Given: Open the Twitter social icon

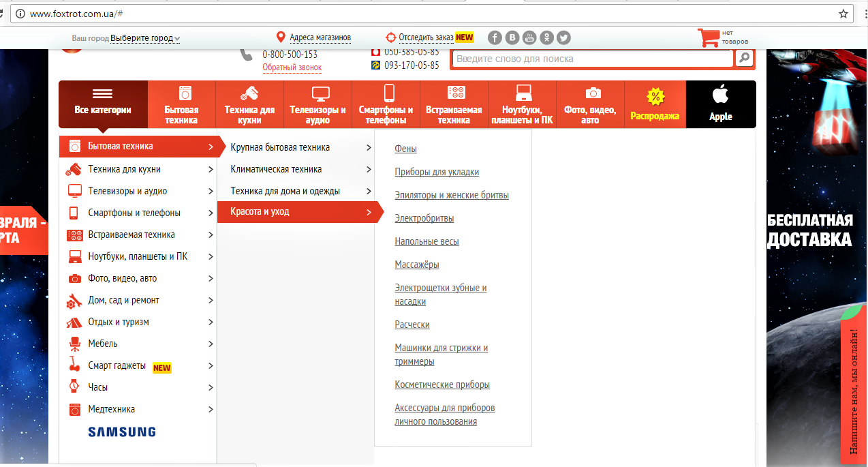Looking at the screenshot, I should point(563,38).
